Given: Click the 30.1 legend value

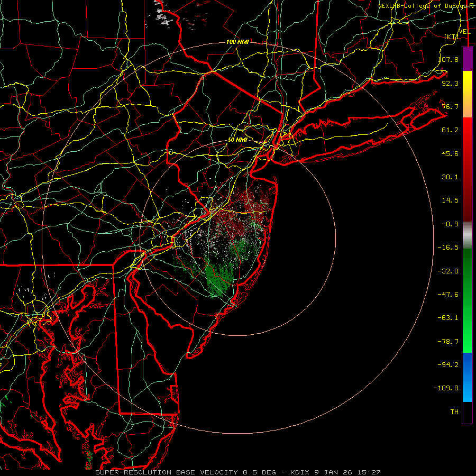Looking at the screenshot, I should pos(450,177).
